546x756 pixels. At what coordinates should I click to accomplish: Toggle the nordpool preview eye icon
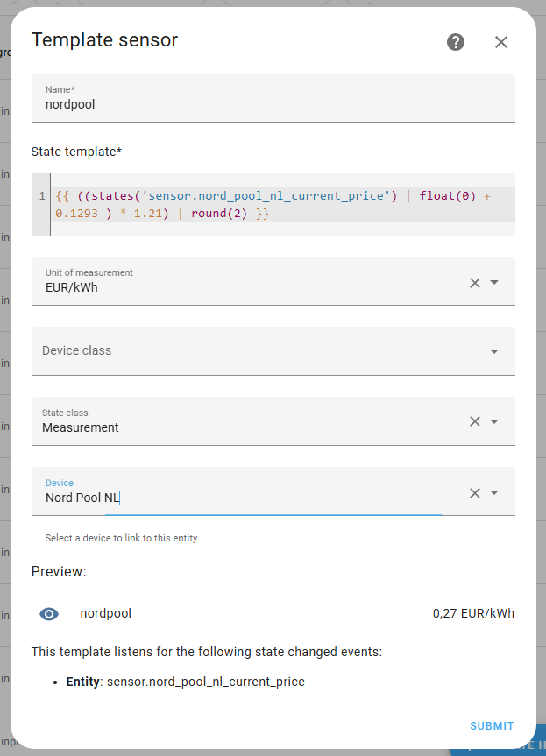click(x=49, y=613)
